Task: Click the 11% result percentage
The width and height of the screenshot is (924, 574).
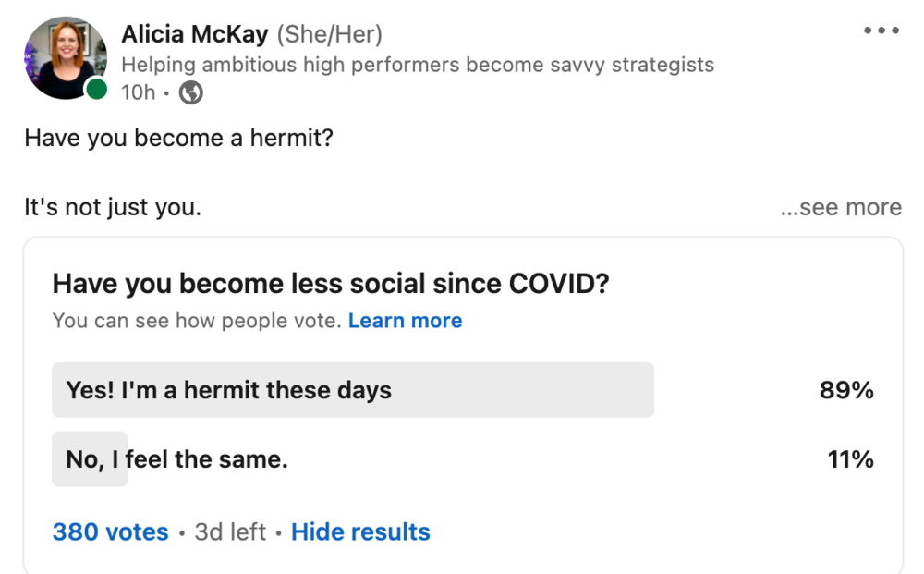Action: pyautogui.click(x=850, y=459)
